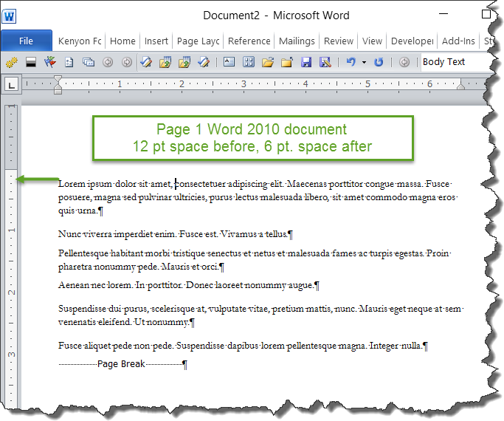
Task: Click the black and white rectangle icon
Action: (31, 62)
